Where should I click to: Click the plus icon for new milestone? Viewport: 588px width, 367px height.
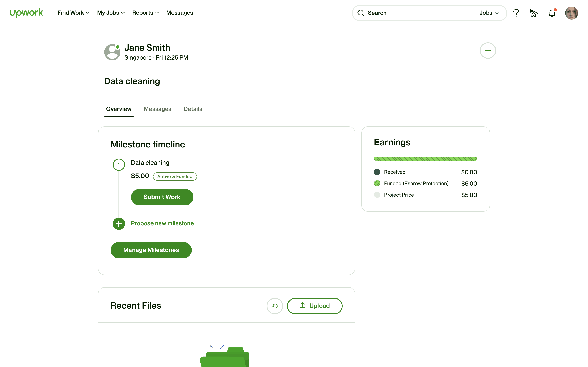(119, 223)
